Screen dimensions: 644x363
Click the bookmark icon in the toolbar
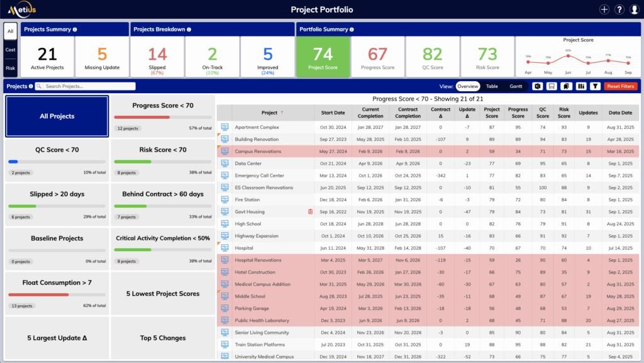tap(566, 86)
